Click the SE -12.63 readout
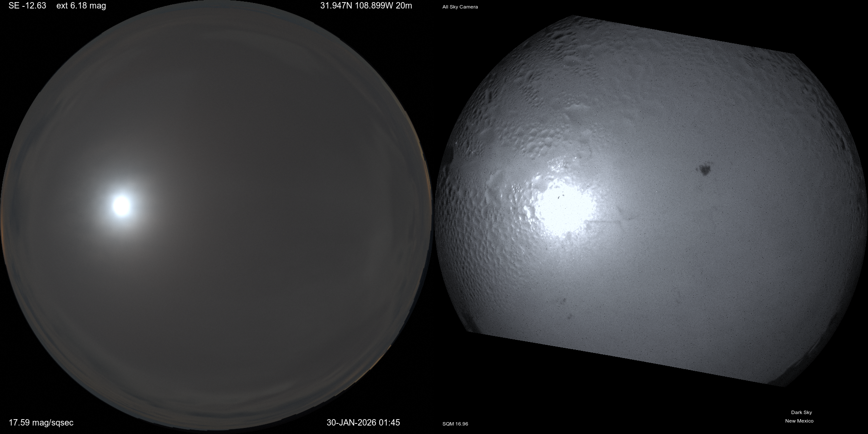 (x=27, y=6)
